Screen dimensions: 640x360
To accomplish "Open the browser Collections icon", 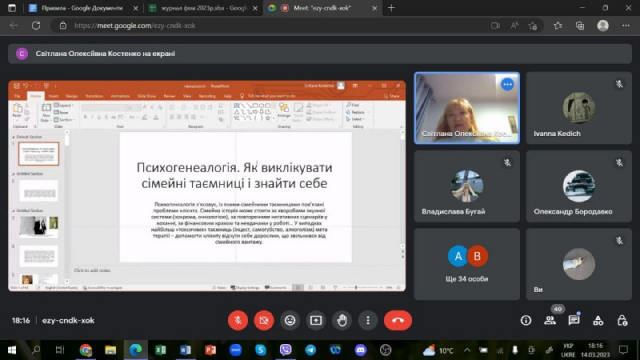I will [580, 26].
